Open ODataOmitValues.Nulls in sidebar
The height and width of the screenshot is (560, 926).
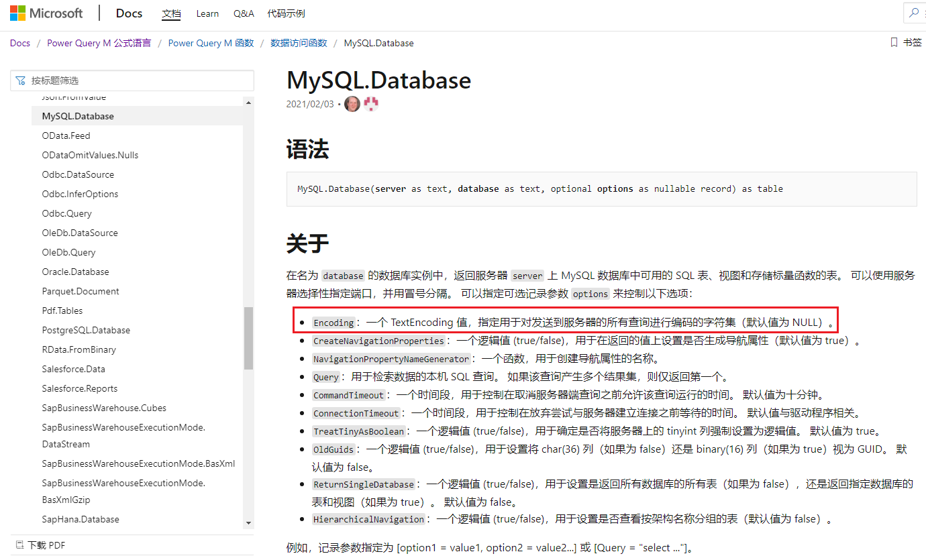90,155
